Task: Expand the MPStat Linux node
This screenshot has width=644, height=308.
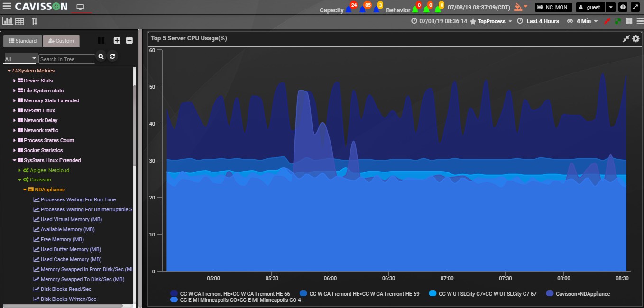Action: pyautogui.click(x=15, y=110)
